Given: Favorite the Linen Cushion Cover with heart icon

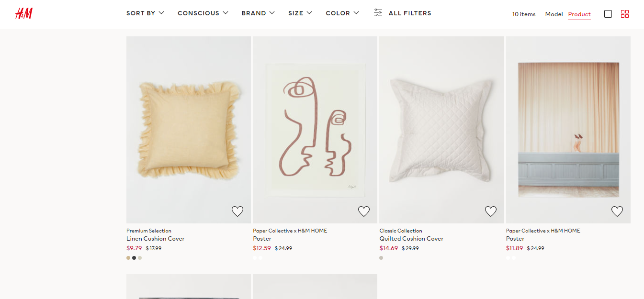Looking at the screenshot, I should pos(237,211).
